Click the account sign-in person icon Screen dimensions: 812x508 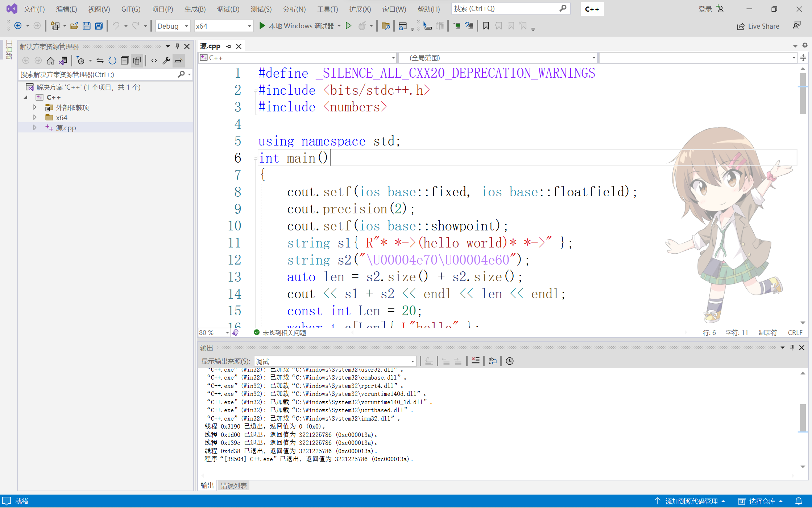point(720,9)
